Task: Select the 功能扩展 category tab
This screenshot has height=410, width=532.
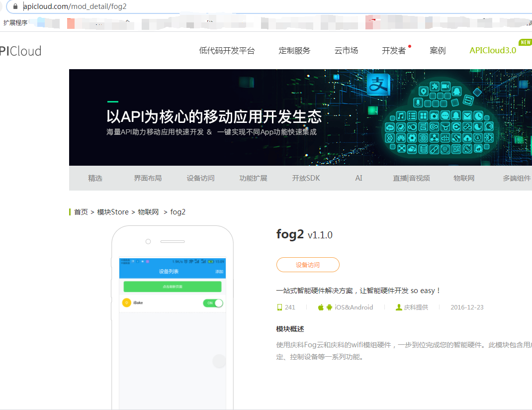Action: [x=253, y=178]
